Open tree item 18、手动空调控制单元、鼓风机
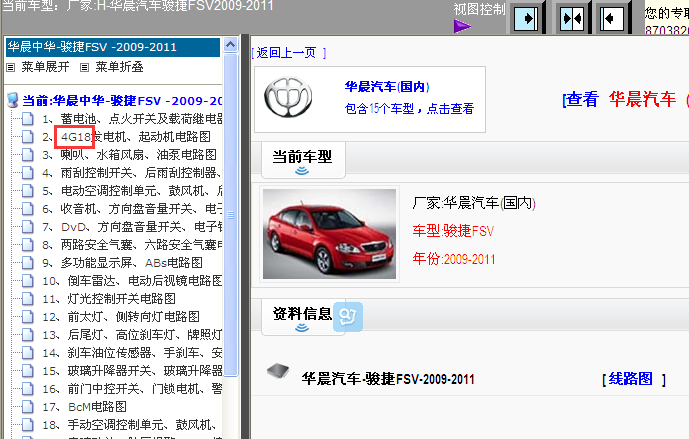The image size is (689, 439). pos(130,425)
